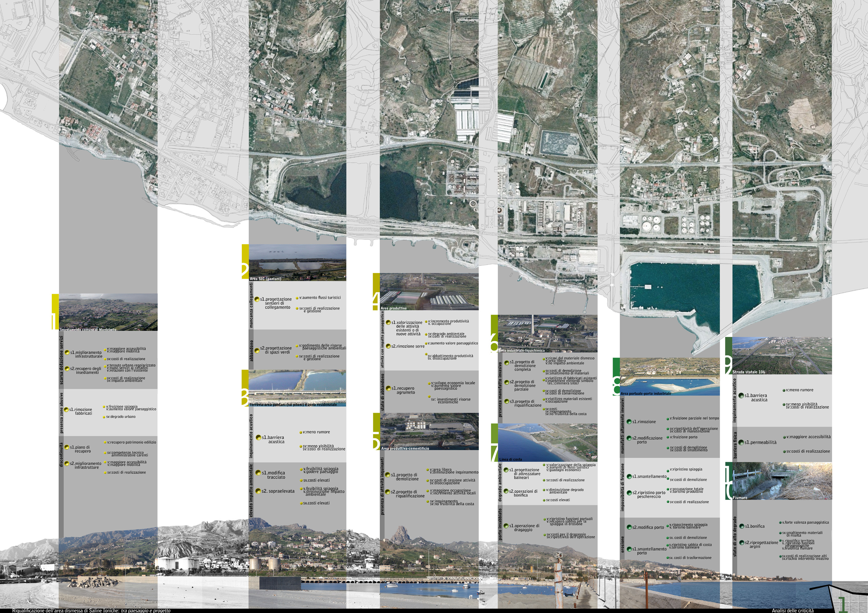The width and height of the screenshot is (868, 613).
Task: Select the vertical 'presenza zone abusive' label
Action: click(61, 413)
